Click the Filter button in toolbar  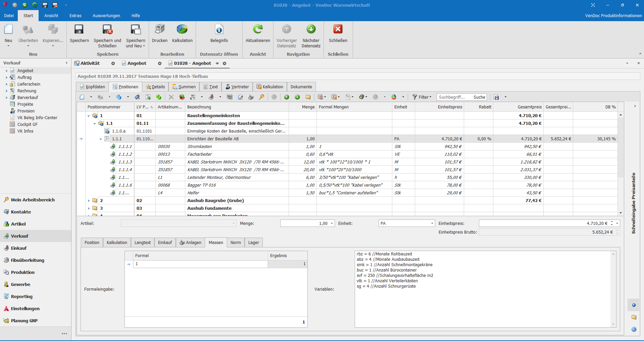[x=422, y=97]
